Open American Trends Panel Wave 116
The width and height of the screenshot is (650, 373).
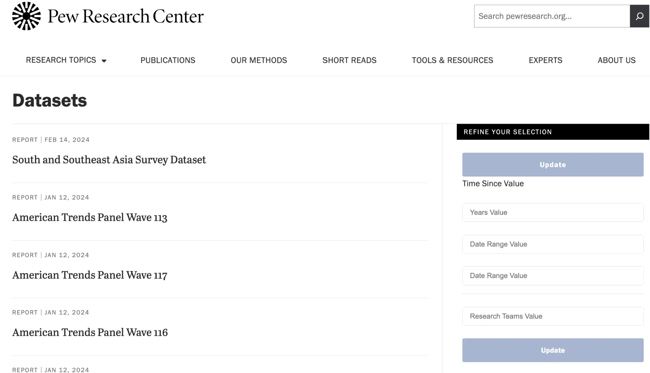click(90, 332)
